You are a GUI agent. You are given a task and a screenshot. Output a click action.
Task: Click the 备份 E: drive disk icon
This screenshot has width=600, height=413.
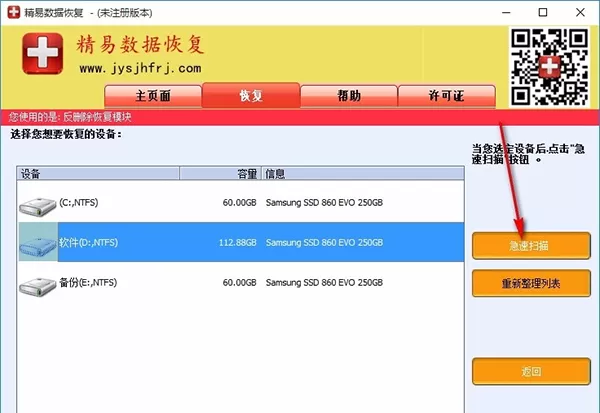pyautogui.click(x=38, y=287)
